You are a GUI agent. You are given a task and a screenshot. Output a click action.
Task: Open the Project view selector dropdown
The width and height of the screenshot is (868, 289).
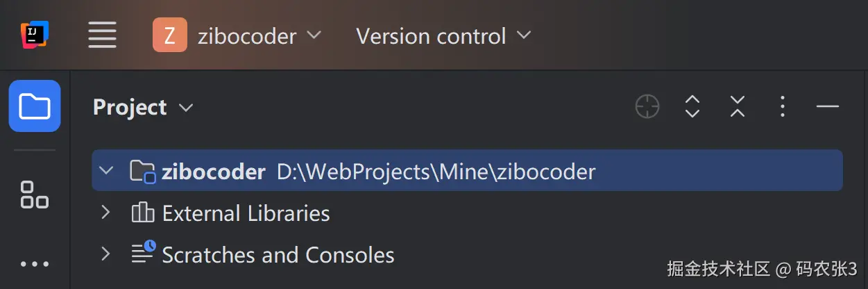click(143, 108)
